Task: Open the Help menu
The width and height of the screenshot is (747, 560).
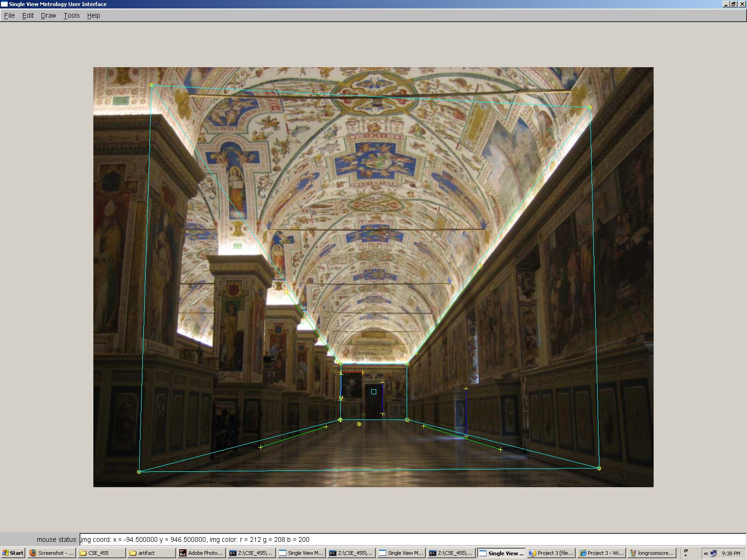Action: (x=93, y=15)
